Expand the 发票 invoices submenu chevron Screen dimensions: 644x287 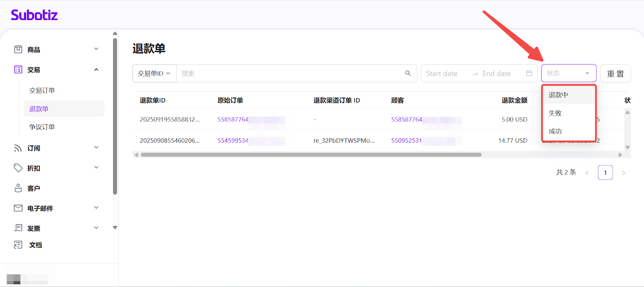click(x=96, y=228)
